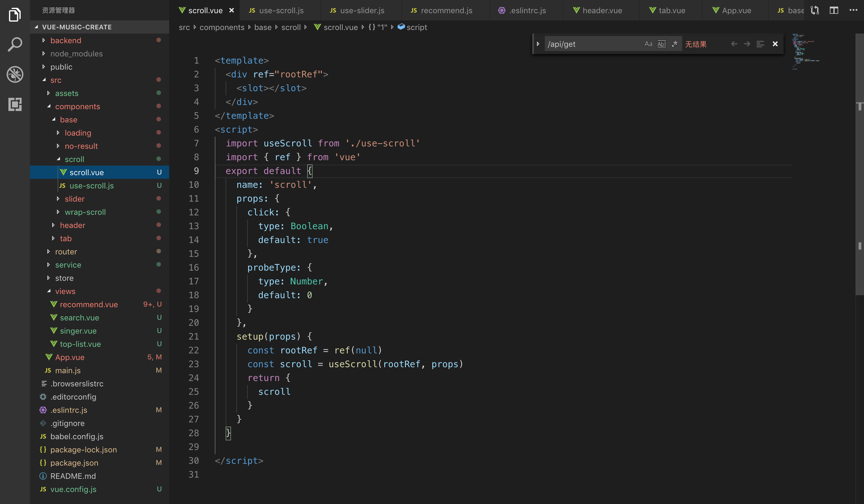Collapse the src folder

[99, 80]
